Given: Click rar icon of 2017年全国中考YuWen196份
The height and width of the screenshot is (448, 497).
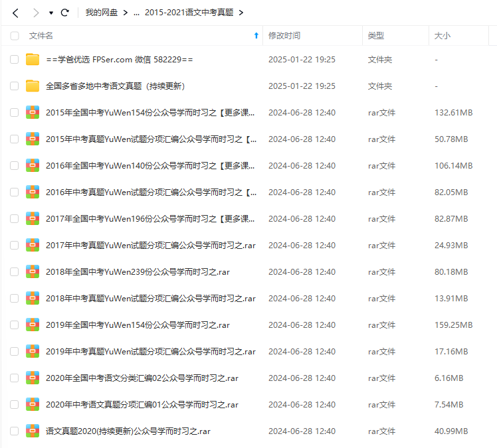Looking at the screenshot, I should pos(33,218).
